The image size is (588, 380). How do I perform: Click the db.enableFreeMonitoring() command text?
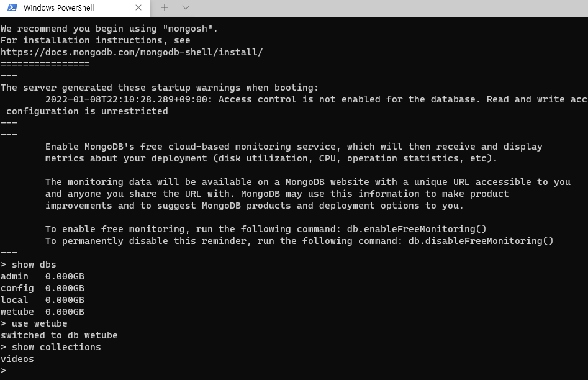click(417, 229)
